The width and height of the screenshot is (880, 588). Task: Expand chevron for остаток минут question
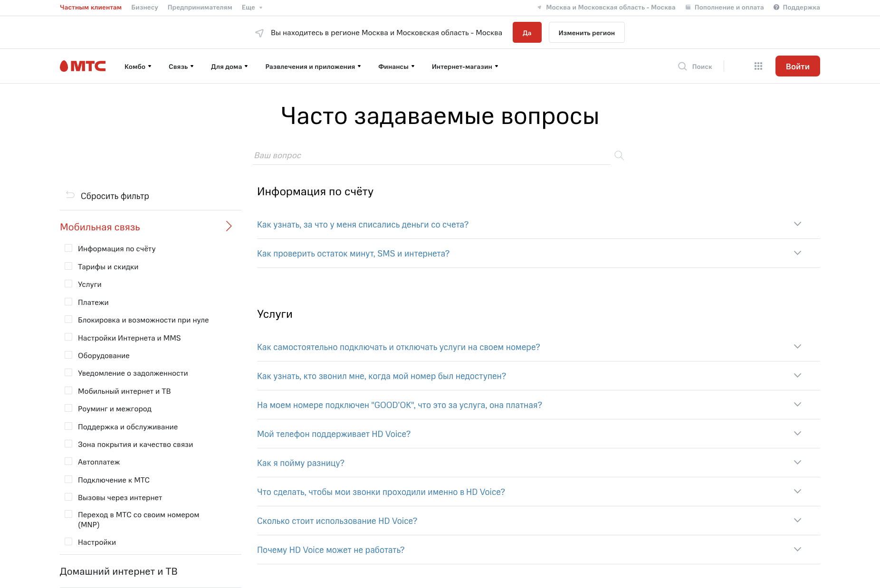click(x=797, y=253)
